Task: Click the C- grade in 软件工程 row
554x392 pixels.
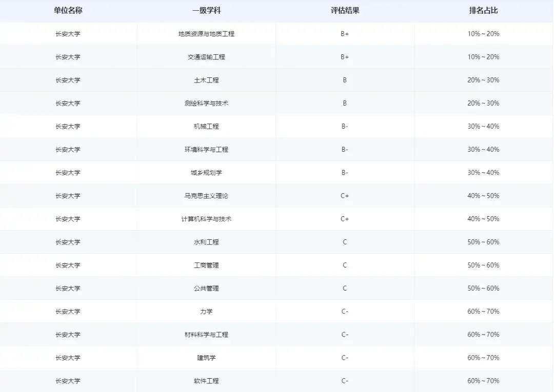Action: (x=345, y=381)
